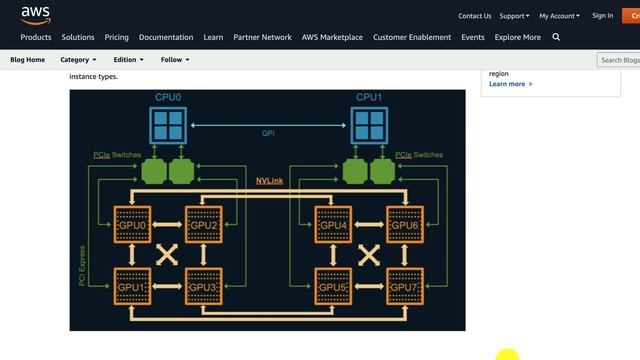Expand the Support dropdown
This screenshot has height=360, width=640.
click(514, 16)
